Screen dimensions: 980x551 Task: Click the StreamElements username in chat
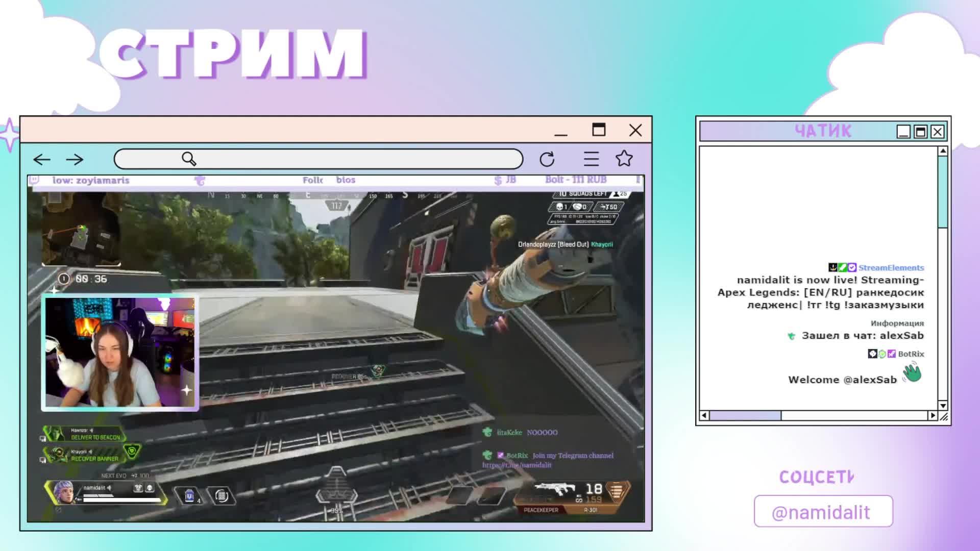891,268
